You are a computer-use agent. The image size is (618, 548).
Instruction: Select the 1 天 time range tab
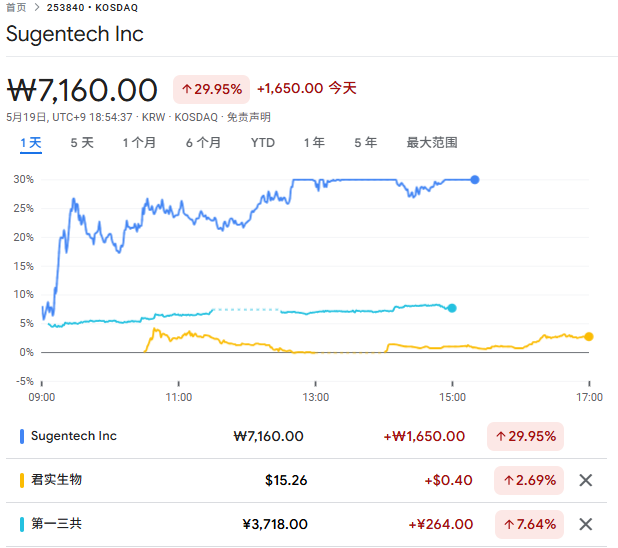click(x=31, y=143)
